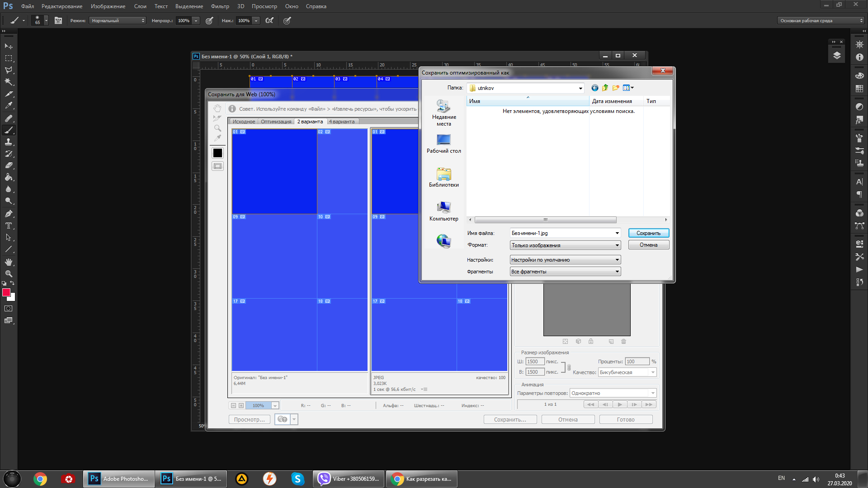Toggle Quick Mask mode
This screenshot has width=868, height=488.
pos(9,309)
